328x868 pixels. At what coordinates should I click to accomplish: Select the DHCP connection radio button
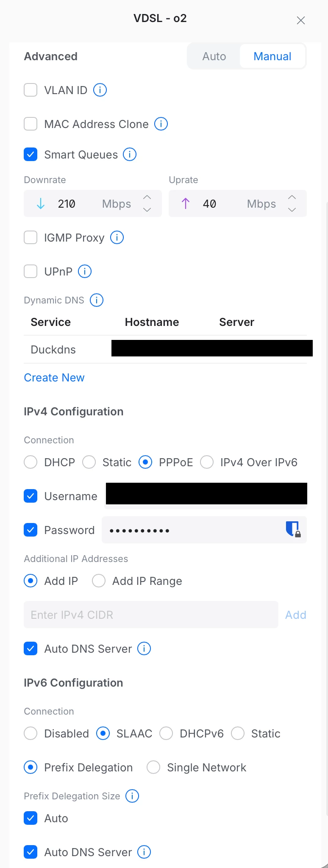[31, 462]
